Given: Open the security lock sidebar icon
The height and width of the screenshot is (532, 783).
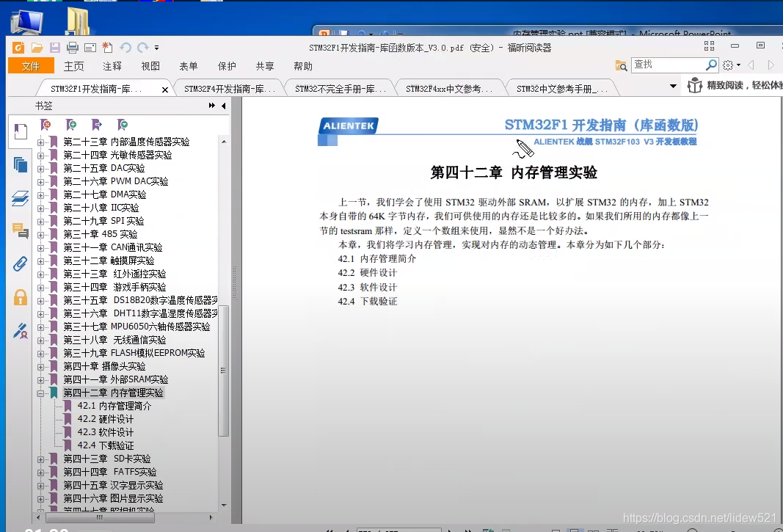Looking at the screenshot, I should click(21, 297).
